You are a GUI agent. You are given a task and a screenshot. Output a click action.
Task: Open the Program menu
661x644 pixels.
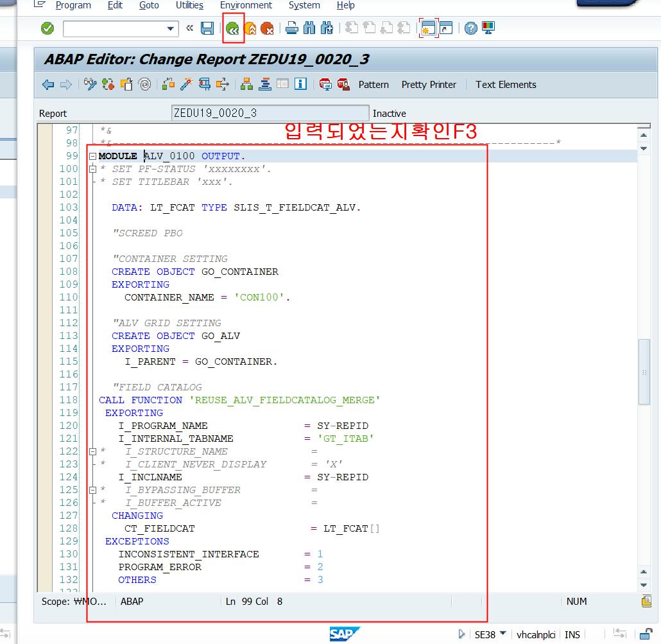[73, 6]
